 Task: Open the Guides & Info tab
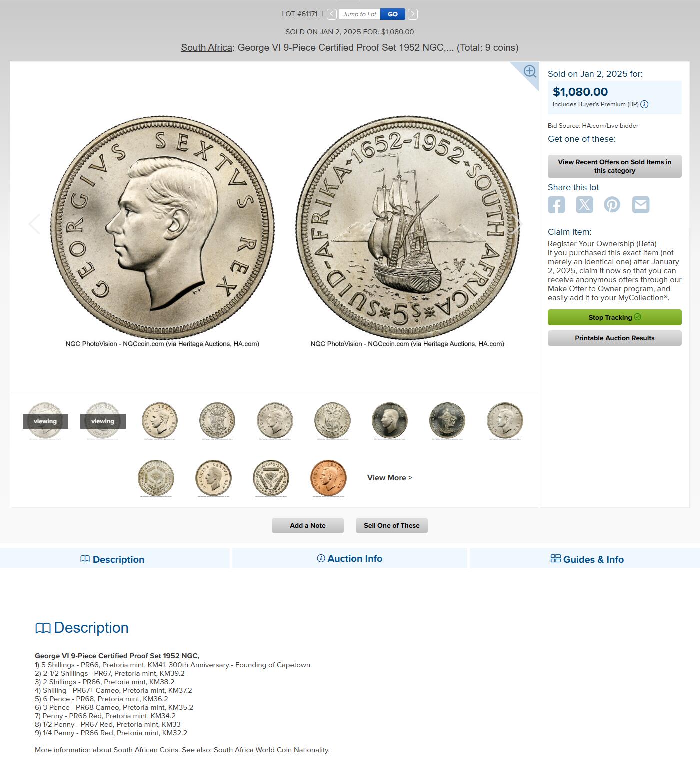pos(587,559)
